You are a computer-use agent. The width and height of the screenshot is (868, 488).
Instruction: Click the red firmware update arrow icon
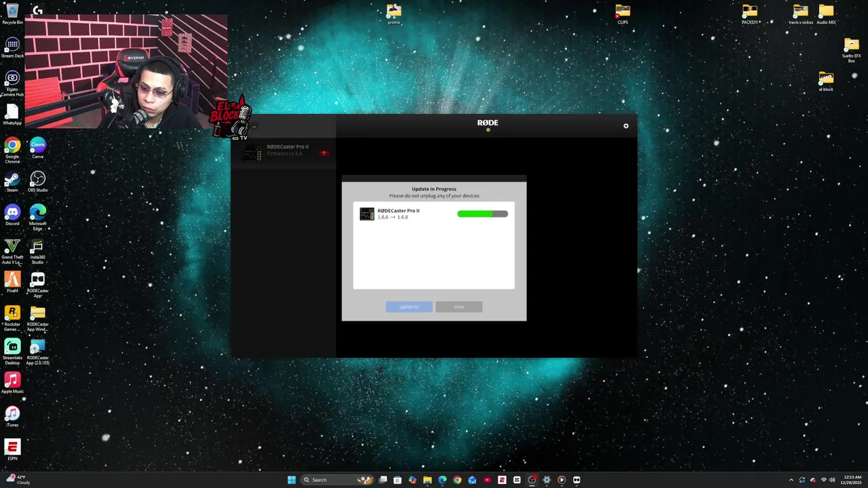click(x=324, y=153)
